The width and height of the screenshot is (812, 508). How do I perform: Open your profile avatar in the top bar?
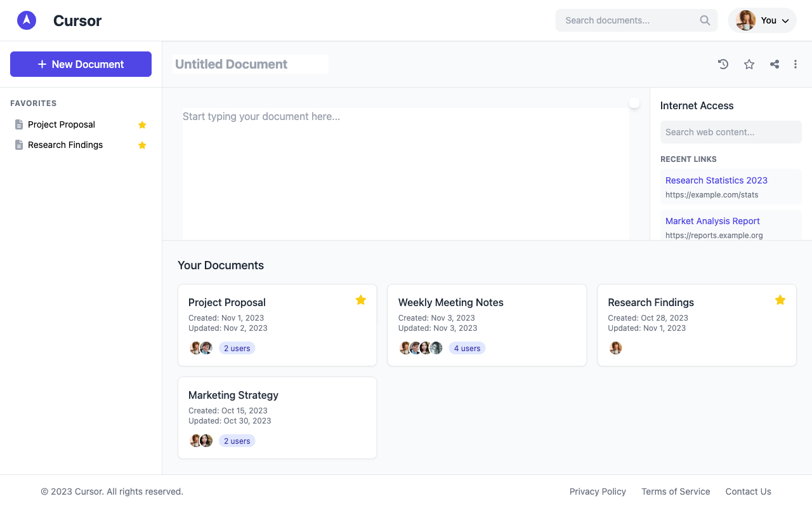pos(746,20)
